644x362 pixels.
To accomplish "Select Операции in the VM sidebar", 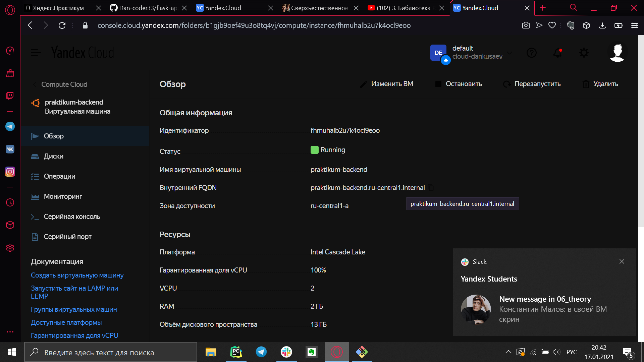I will tap(85, 176).
